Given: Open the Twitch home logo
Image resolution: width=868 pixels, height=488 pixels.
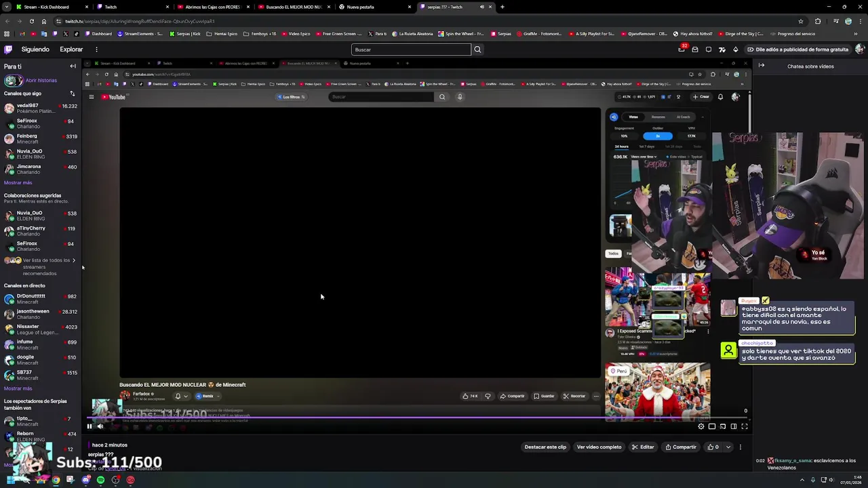Looking at the screenshot, I should click(8, 49).
